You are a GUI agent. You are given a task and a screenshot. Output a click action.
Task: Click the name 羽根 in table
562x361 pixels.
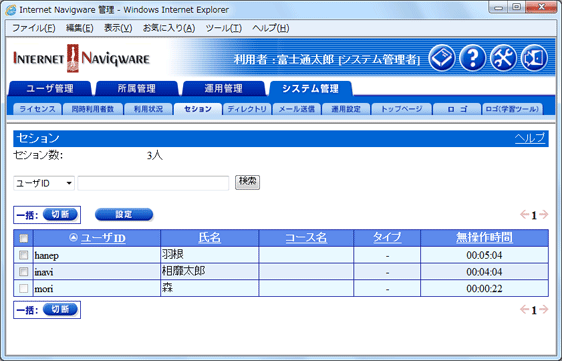173,255
